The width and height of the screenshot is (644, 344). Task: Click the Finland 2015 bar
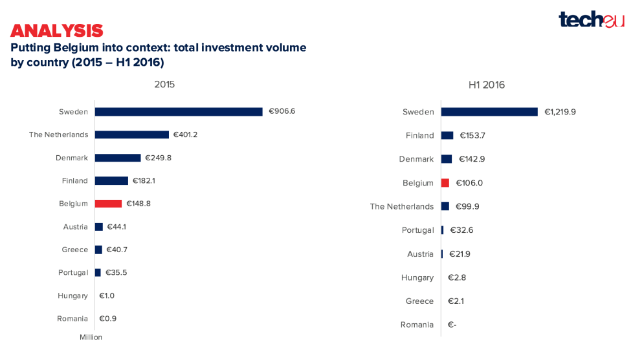pos(111,181)
